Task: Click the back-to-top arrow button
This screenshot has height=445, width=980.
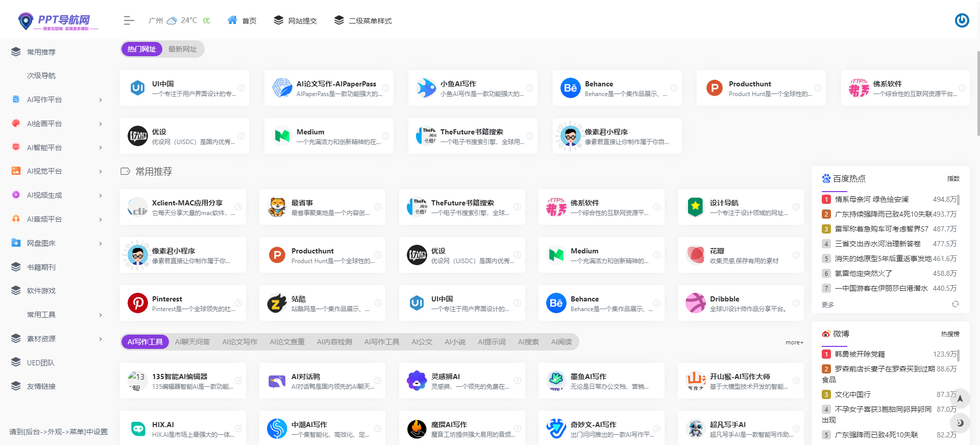Action: tap(960, 399)
